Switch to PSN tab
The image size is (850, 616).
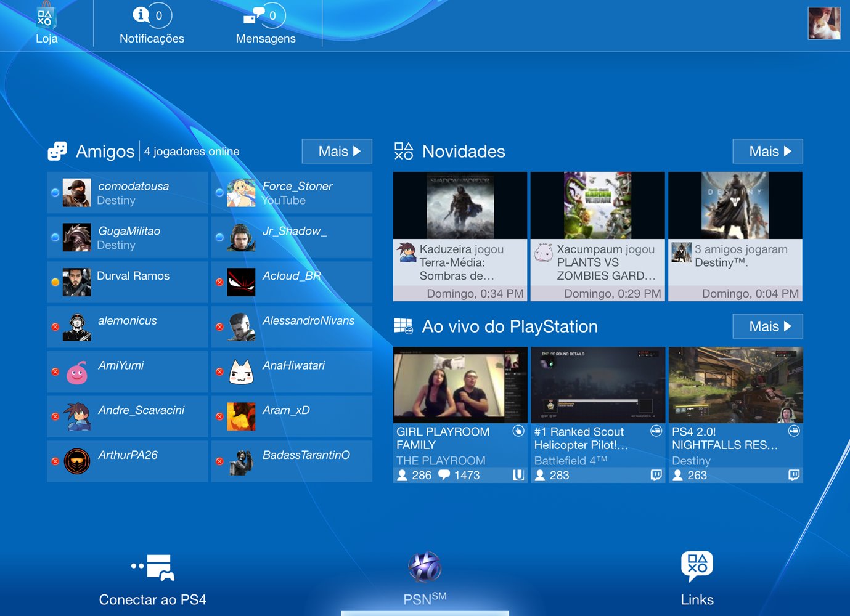(x=425, y=580)
